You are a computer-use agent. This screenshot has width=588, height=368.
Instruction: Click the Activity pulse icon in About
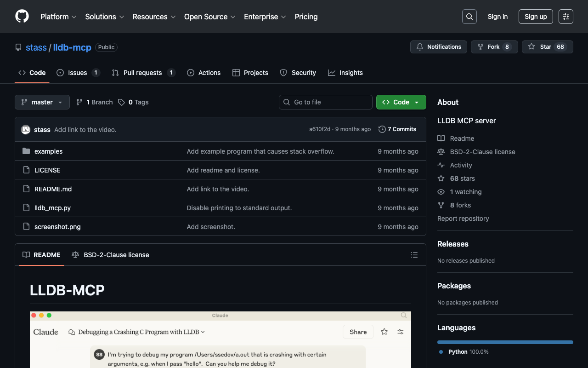[x=441, y=165]
